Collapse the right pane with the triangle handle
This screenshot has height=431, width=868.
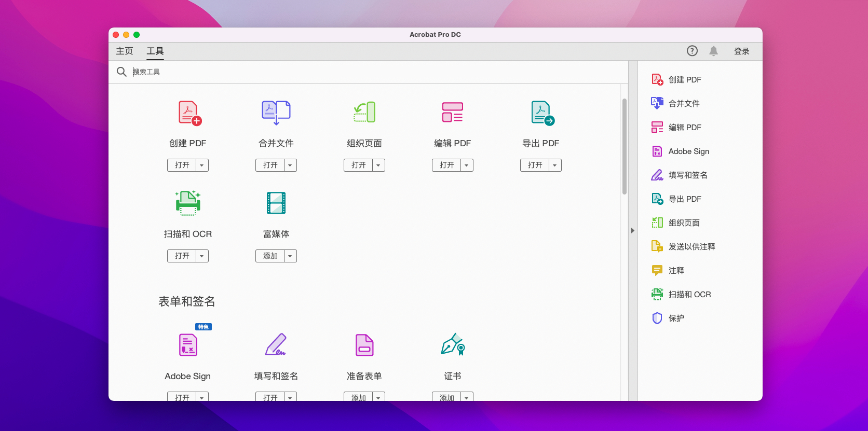[x=633, y=230]
